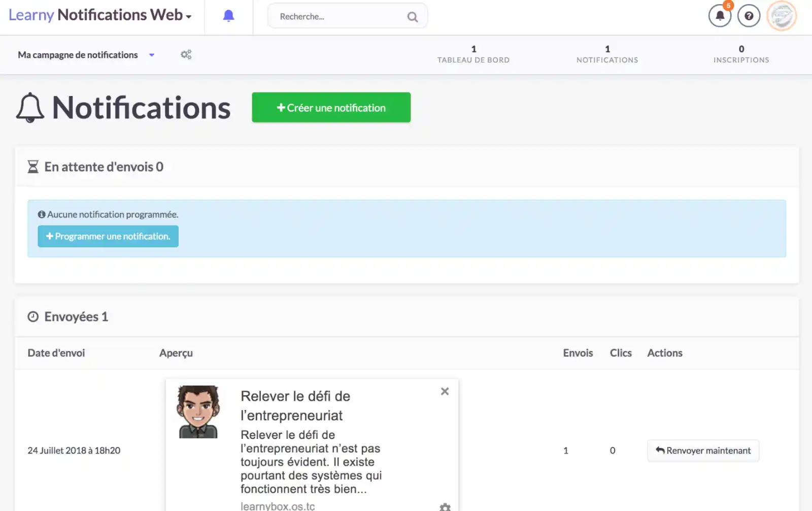Focus the Recherche search field
812x511 pixels.
[x=347, y=16]
